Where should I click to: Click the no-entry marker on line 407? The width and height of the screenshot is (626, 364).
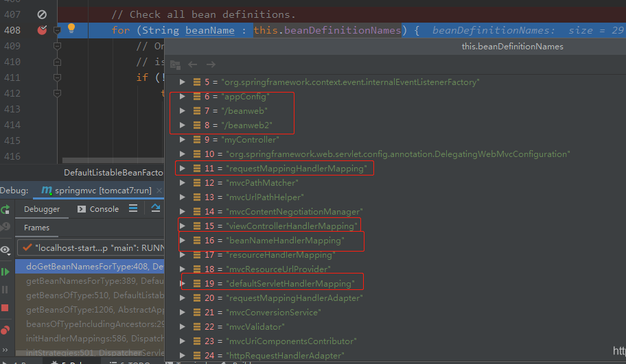click(42, 14)
